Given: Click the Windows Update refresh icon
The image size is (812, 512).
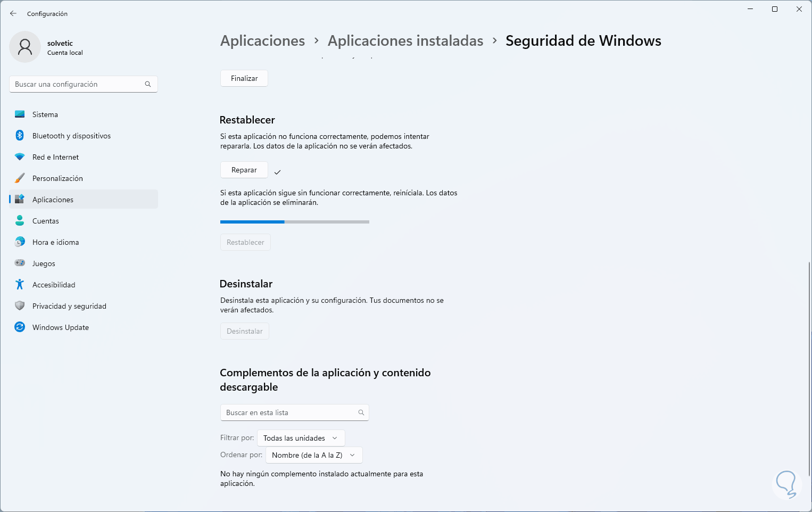Looking at the screenshot, I should pos(20,327).
